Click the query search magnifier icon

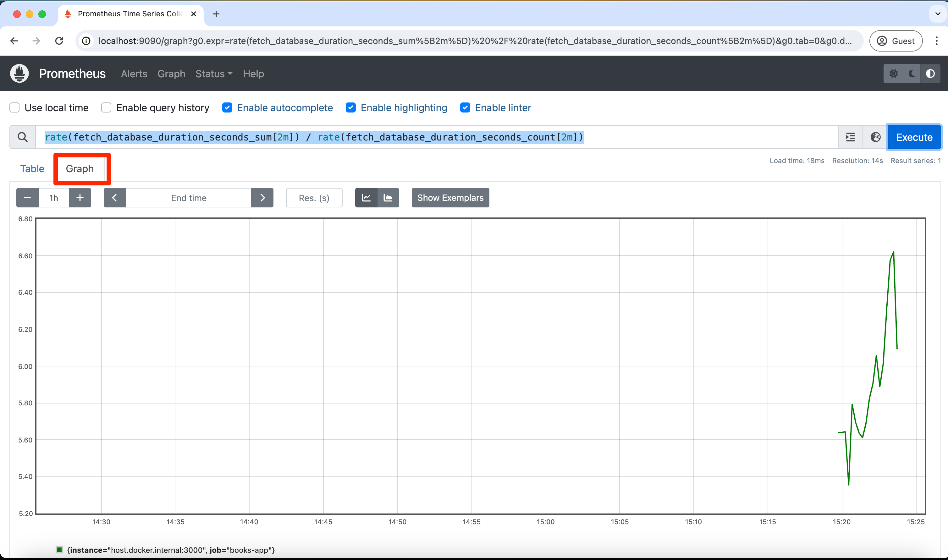[x=23, y=137]
